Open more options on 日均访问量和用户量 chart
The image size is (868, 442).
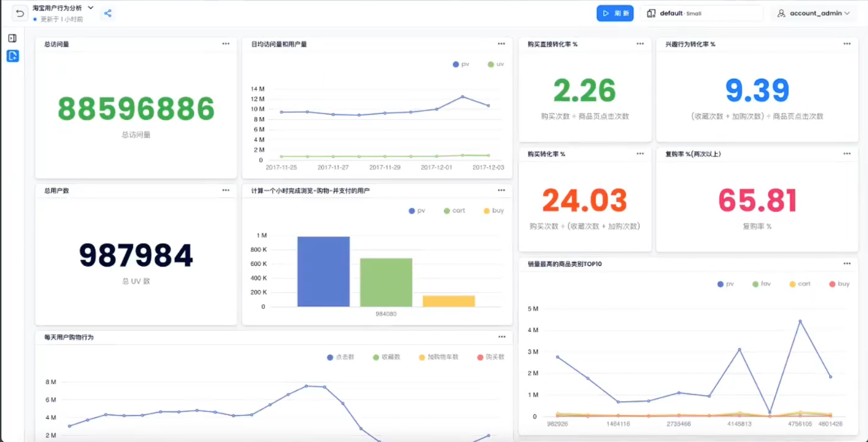point(502,44)
